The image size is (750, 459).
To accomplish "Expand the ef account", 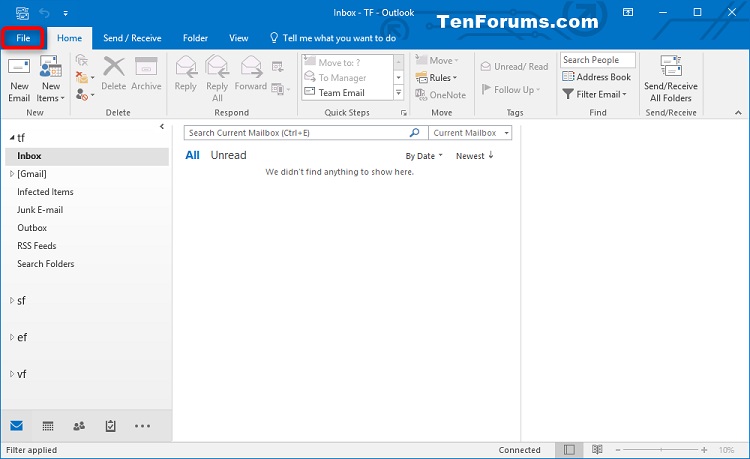I will click(x=12, y=338).
